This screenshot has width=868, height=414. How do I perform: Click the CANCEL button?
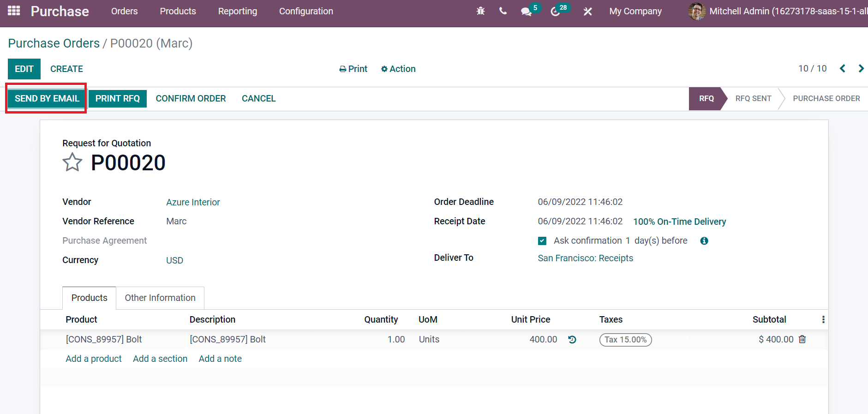tap(258, 98)
